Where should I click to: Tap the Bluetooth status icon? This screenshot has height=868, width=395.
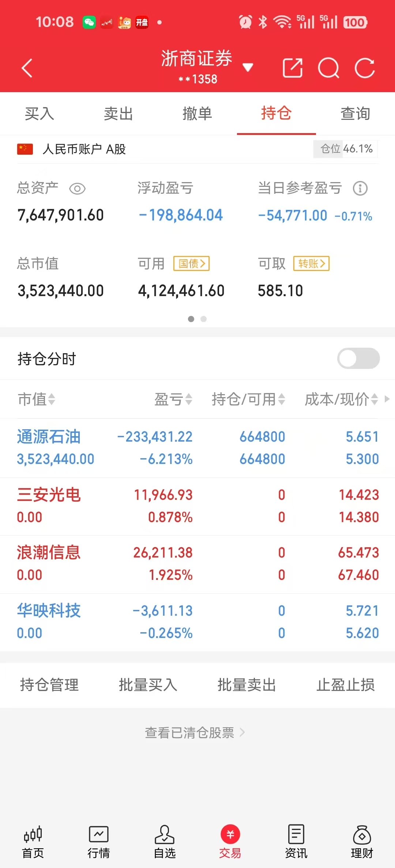263,22
